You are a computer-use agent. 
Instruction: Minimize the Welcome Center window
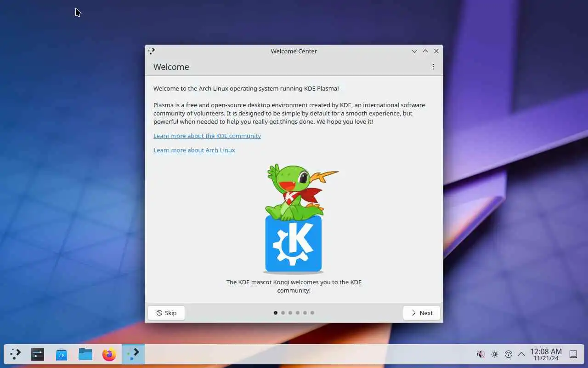point(414,51)
